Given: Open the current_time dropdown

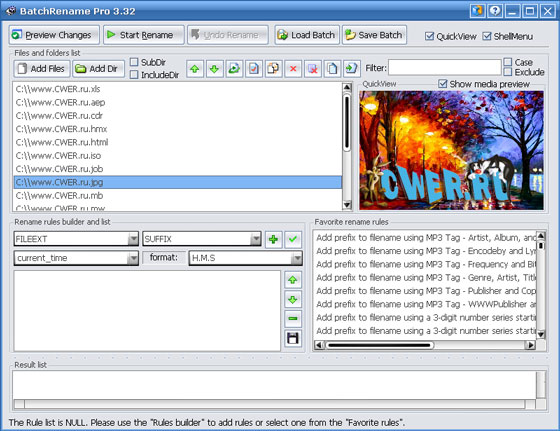Looking at the screenshot, I should pyautogui.click(x=133, y=258).
